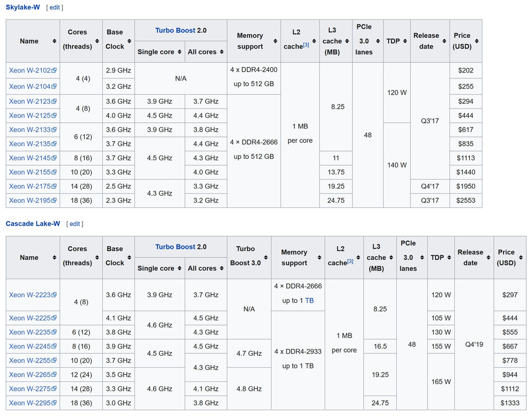Select the $2553 price cell
This screenshot has width=532, height=418.
click(x=466, y=200)
